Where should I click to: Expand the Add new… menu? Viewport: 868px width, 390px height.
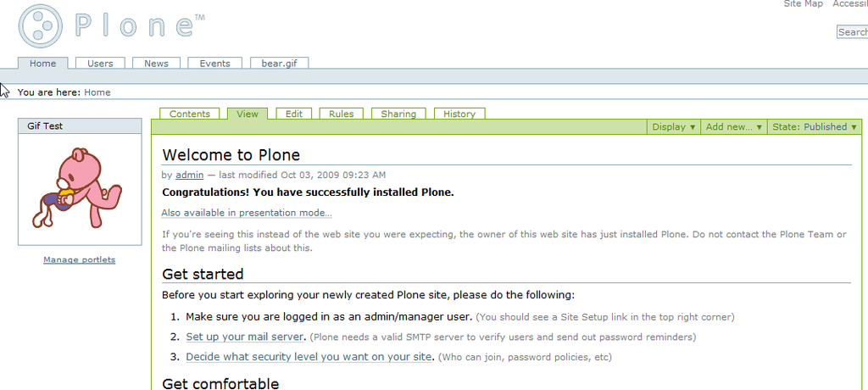[733, 127]
